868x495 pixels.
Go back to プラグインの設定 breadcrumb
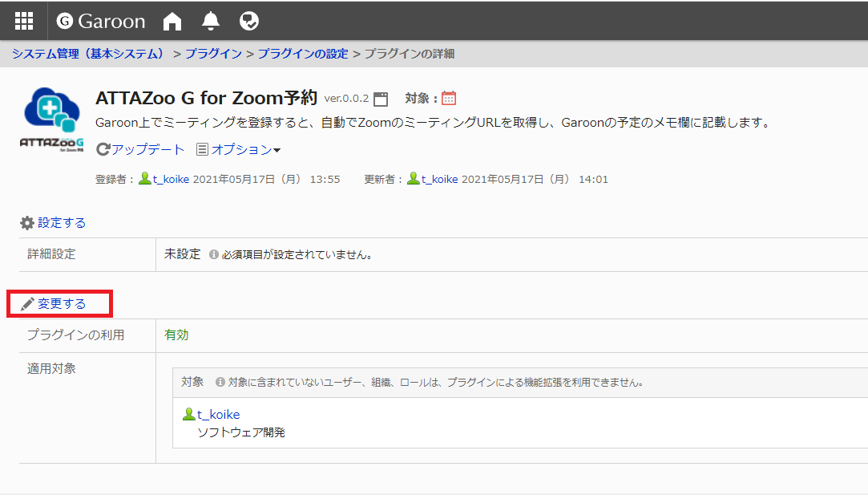point(303,54)
